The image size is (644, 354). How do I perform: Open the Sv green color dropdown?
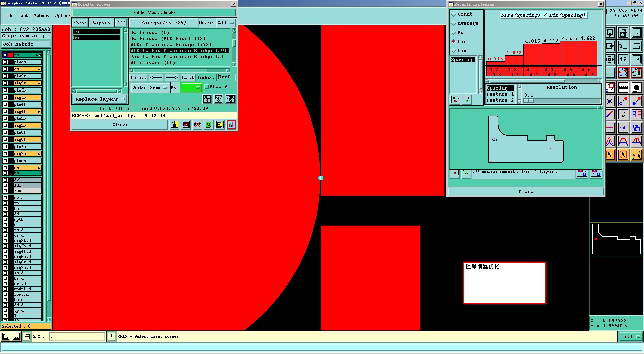(192, 87)
